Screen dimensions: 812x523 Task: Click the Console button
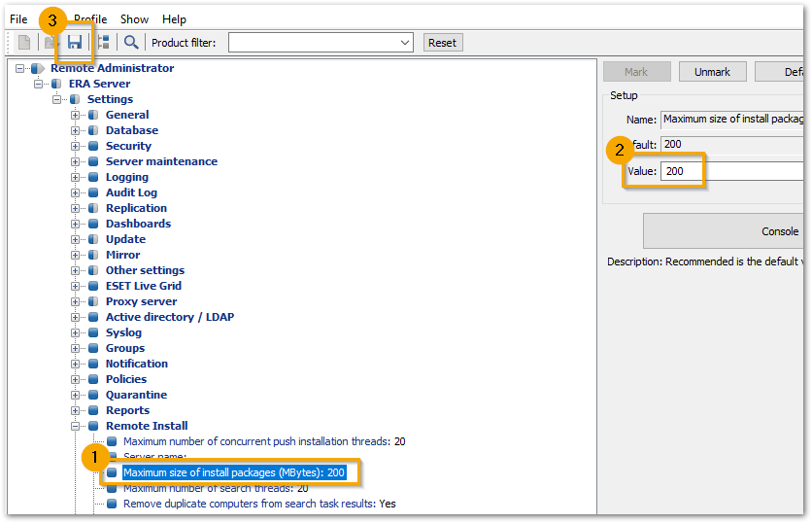[724, 231]
